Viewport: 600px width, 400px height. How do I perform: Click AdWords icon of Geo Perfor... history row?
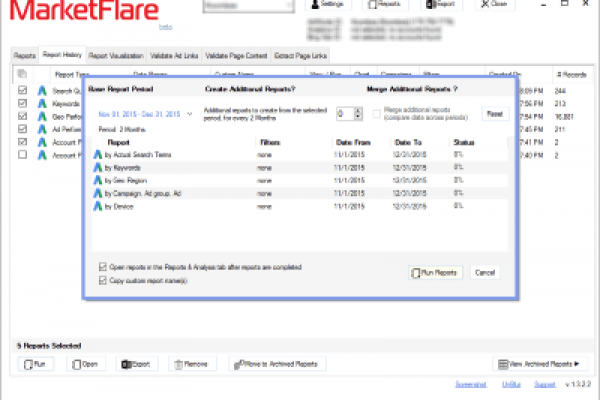(42, 116)
